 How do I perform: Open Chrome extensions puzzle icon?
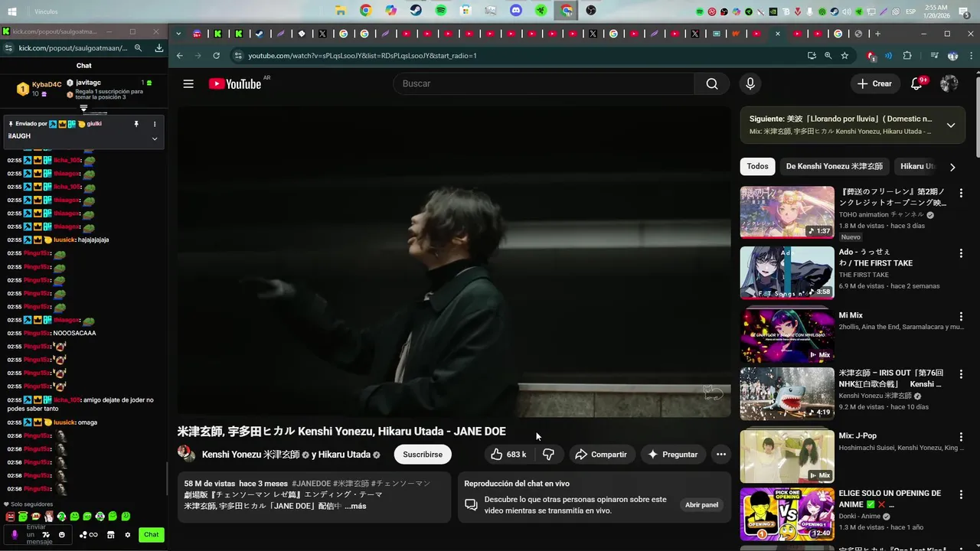click(907, 56)
